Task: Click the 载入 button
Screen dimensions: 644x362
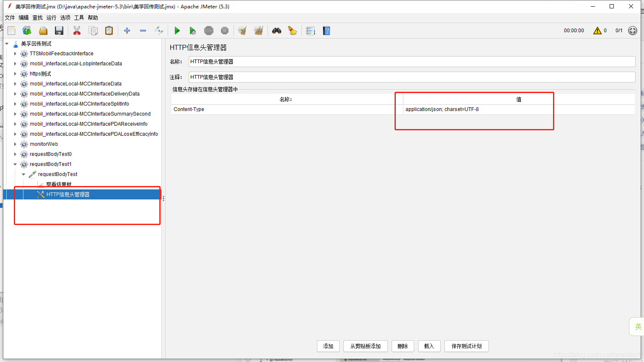Action: tap(429, 346)
